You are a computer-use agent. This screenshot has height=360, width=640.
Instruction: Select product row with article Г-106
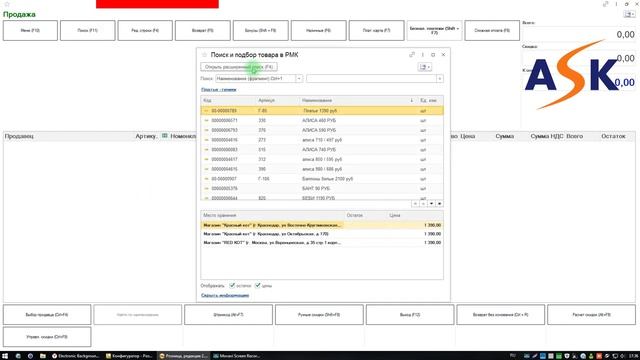(x=322, y=179)
